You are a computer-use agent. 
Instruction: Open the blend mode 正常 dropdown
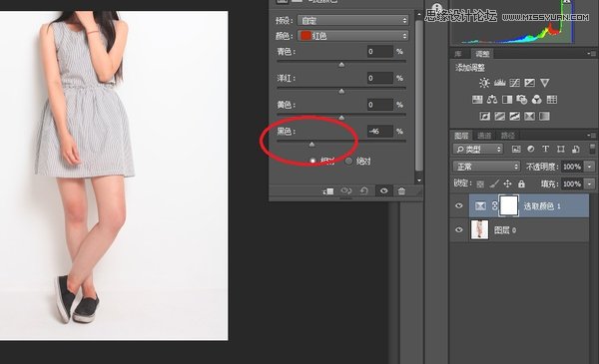pyautogui.click(x=487, y=167)
